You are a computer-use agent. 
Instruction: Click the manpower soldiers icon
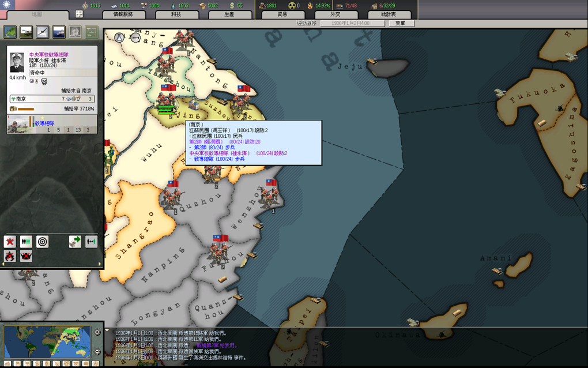click(x=262, y=6)
